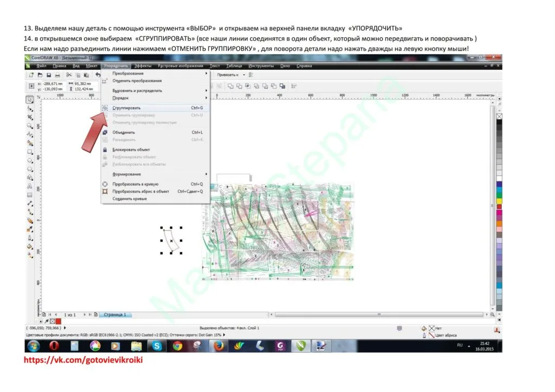Screen dimensions: 555x392
Task: Click the Print toolbar icon
Action: pos(57,75)
